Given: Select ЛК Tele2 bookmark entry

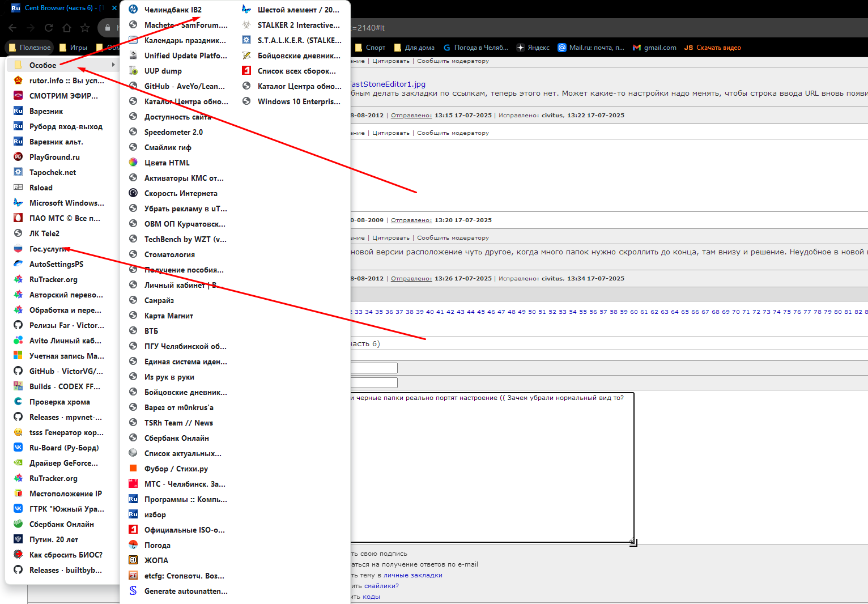Looking at the screenshot, I should tap(44, 233).
